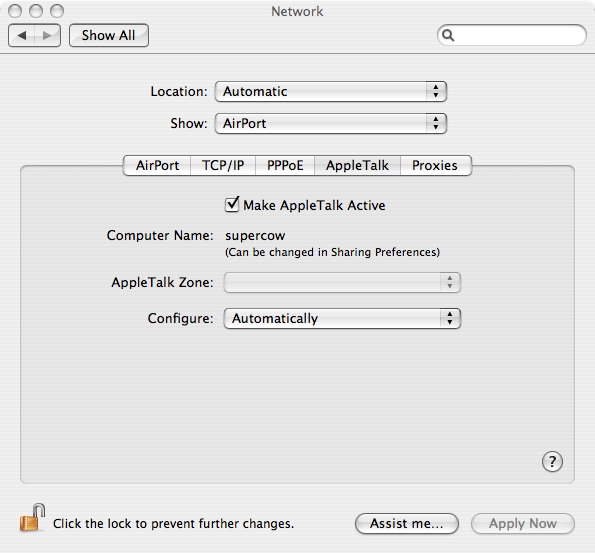Switch to the TCP/IP tab
Viewport: 595px width, 553px height.
223,165
